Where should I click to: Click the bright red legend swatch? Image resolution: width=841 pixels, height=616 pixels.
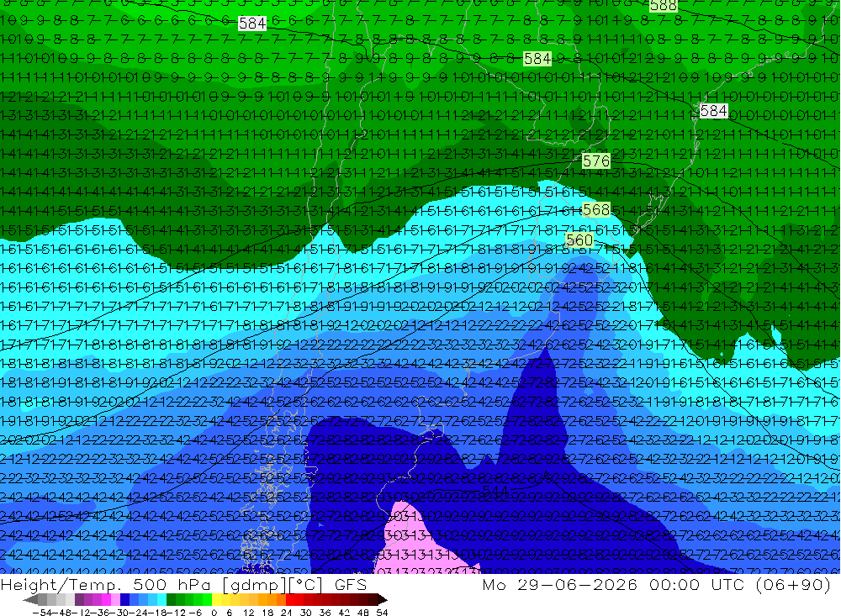tap(289, 600)
